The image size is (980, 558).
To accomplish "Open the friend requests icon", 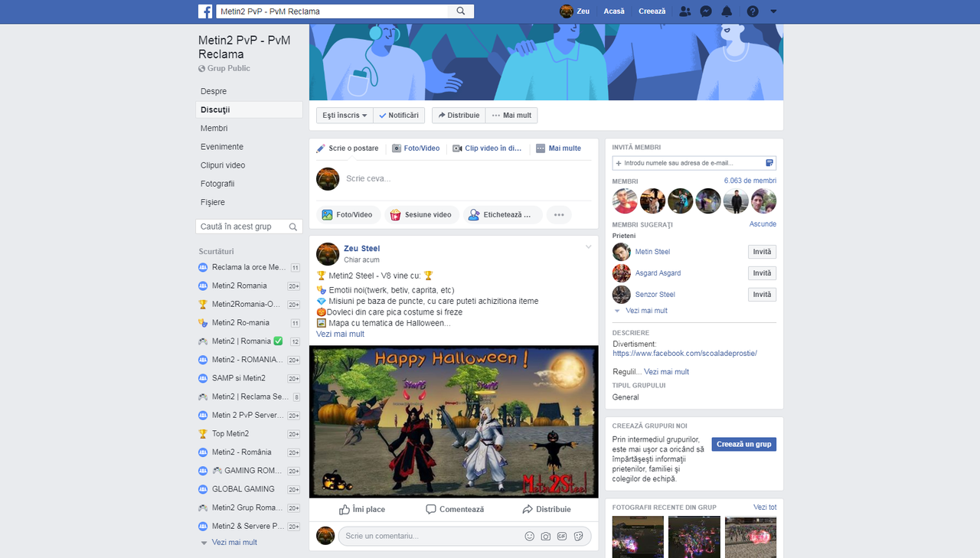I will click(685, 11).
